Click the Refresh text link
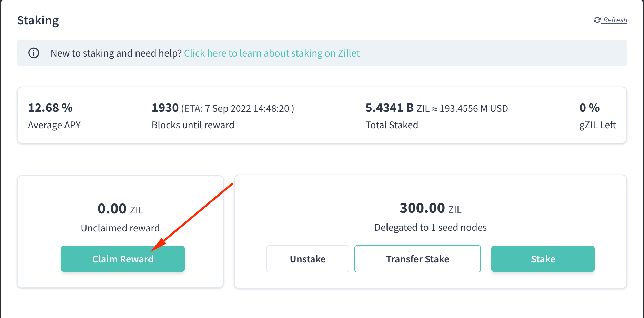The height and width of the screenshot is (318, 644). point(615,20)
